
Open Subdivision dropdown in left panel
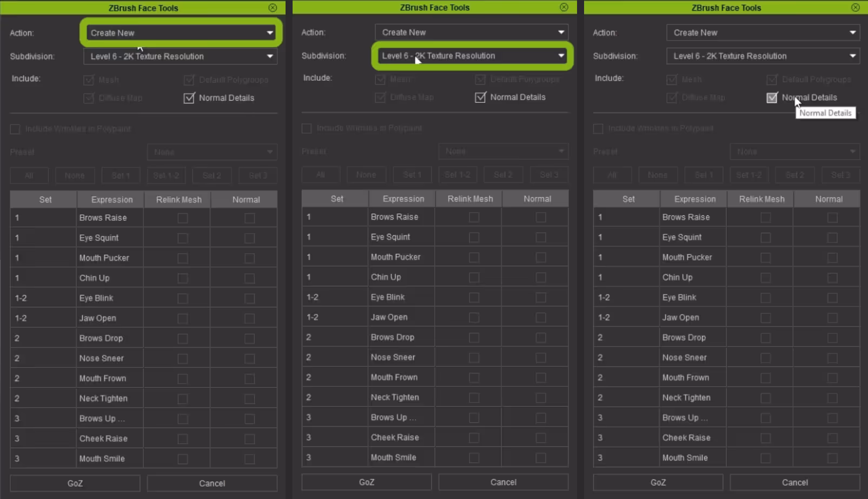point(181,56)
